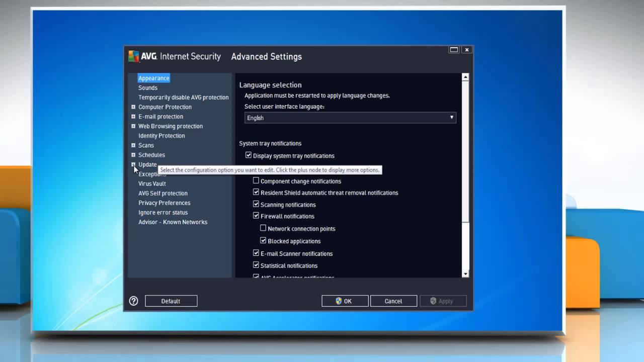
Task: Enable Component change notifications checkbox
Action: tap(256, 180)
